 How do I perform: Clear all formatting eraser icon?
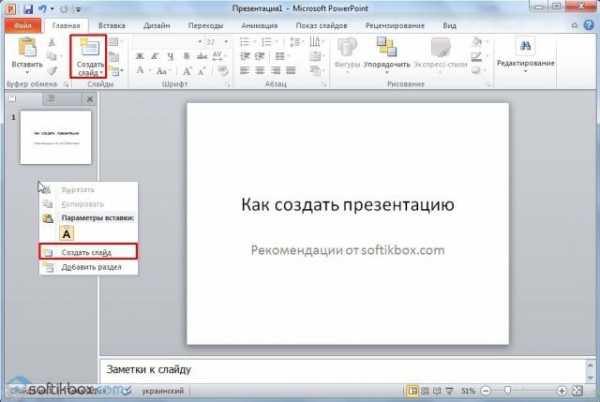(222, 71)
